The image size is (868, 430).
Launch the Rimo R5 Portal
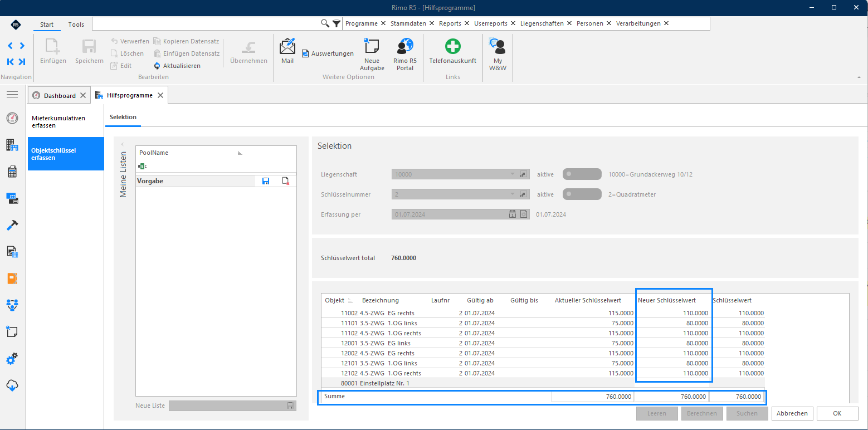[x=405, y=54]
